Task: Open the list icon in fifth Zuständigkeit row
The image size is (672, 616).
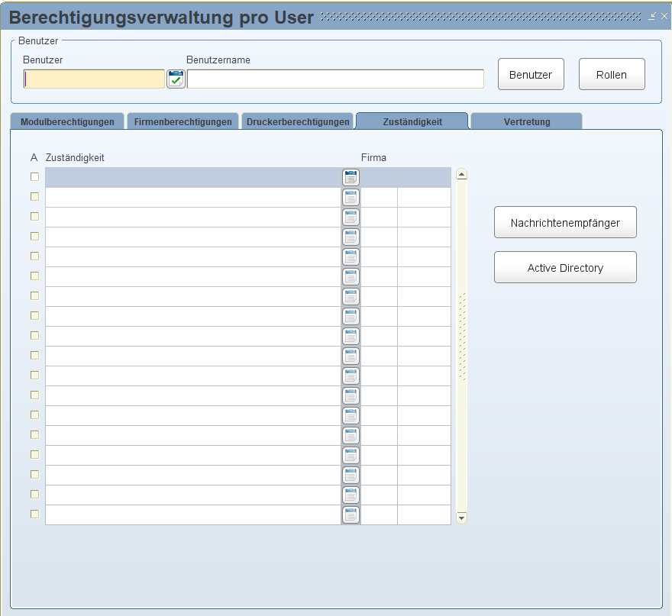Action: (351, 257)
